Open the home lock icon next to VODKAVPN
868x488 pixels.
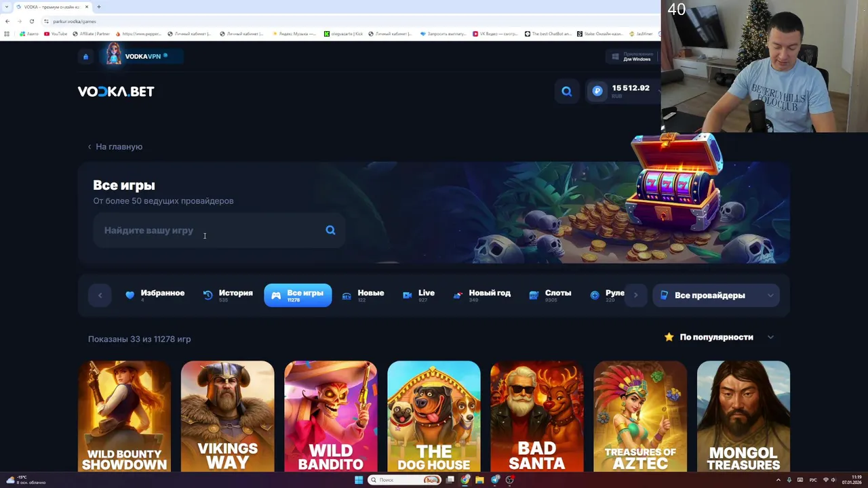pyautogui.click(x=85, y=56)
